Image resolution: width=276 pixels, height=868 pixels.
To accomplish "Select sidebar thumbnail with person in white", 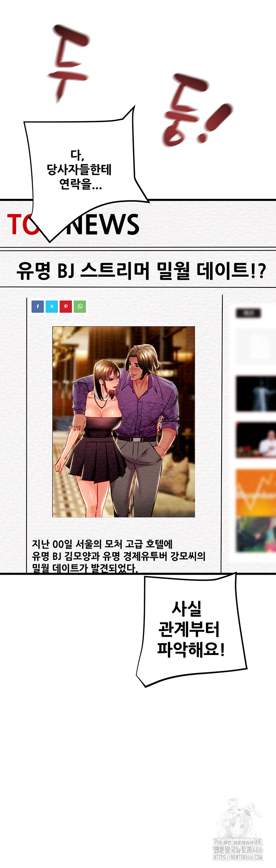I will pyautogui.click(x=256, y=440).
